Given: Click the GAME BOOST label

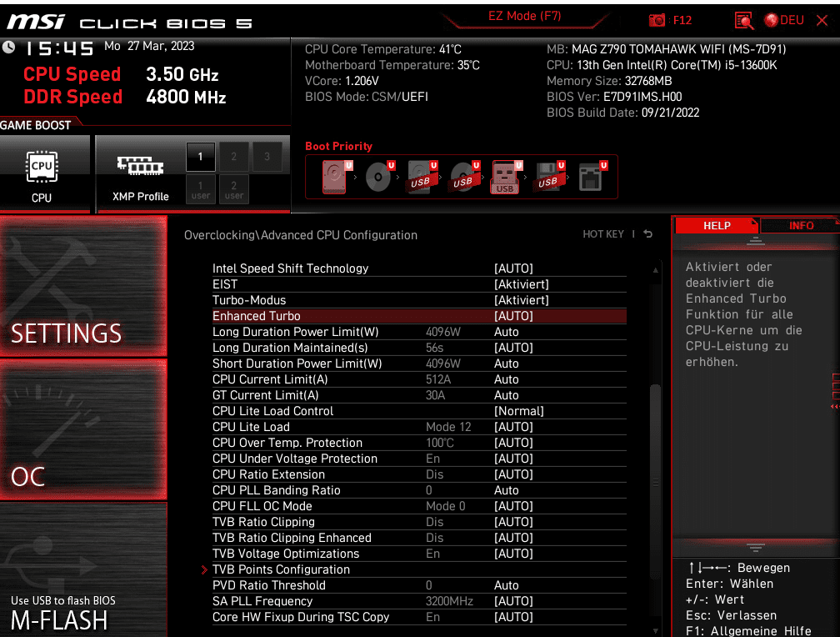Looking at the screenshot, I should click(x=35, y=125).
